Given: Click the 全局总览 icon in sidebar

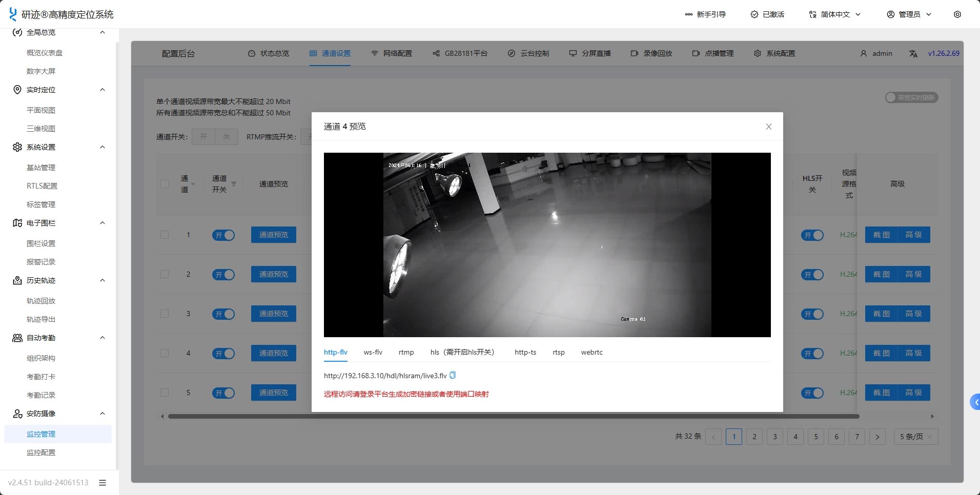Looking at the screenshot, I should pyautogui.click(x=17, y=32).
